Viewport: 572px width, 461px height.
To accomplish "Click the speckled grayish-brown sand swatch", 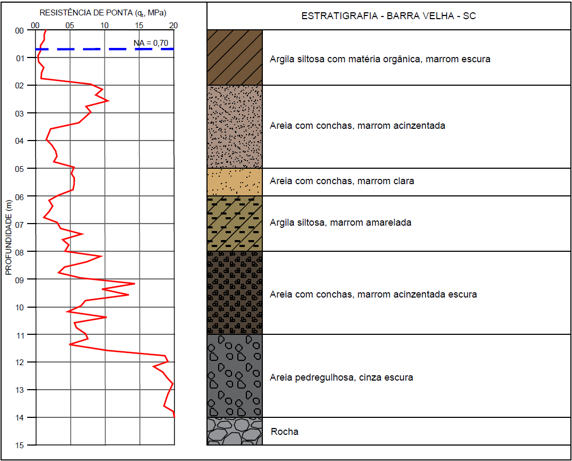I will tap(235, 127).
